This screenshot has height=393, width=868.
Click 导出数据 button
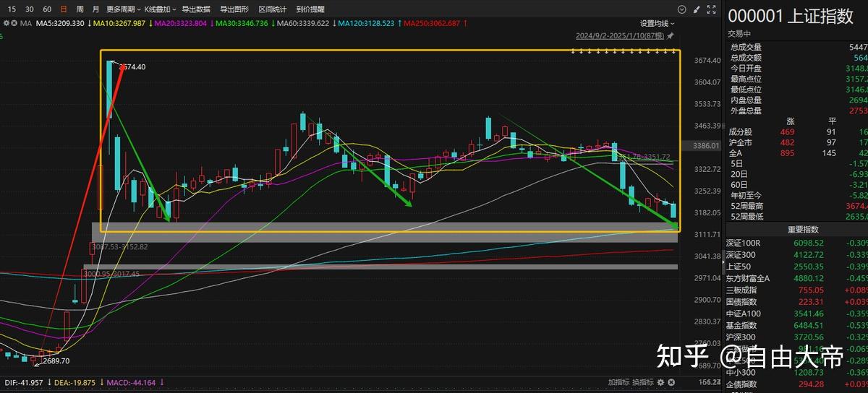[x=195, y=9]
